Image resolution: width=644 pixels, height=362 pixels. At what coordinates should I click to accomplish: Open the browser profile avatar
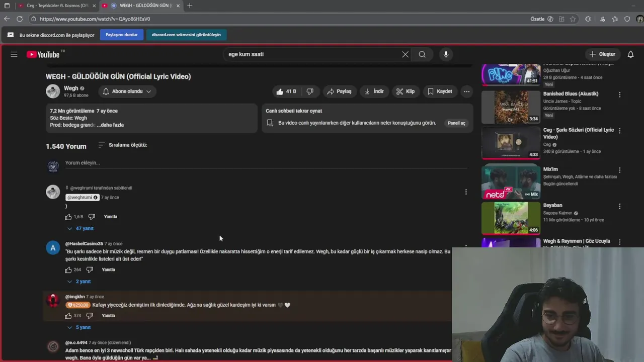click(639, 19)
